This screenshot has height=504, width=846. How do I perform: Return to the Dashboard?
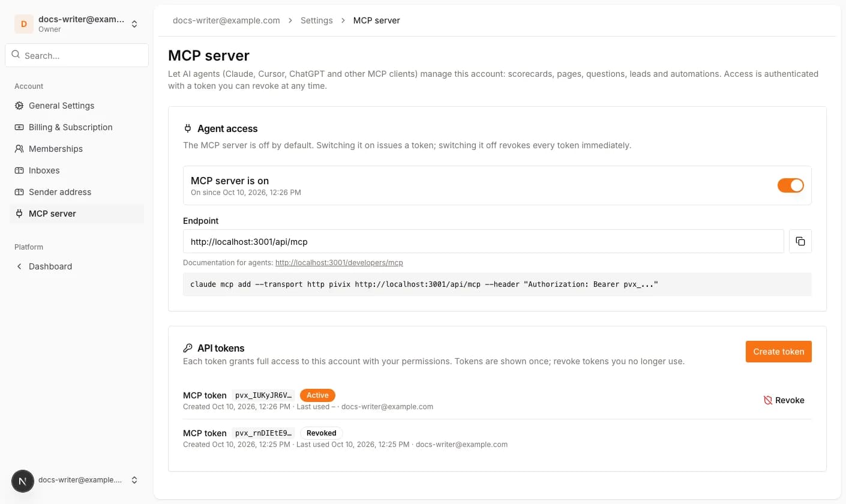click(77, 266)
